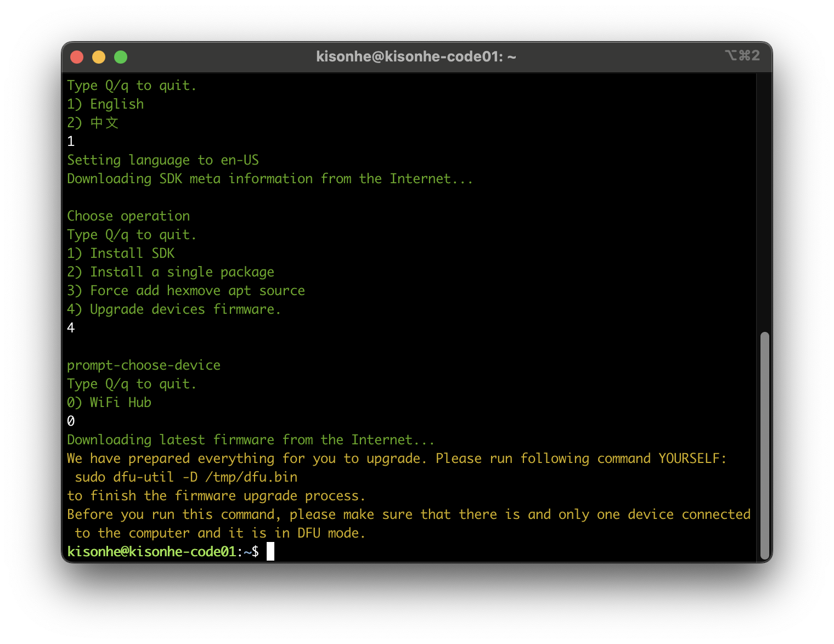The height and width of the screenshot is (644, 834).
Task: Click the blinking cursor at the prompt
Action: [271, 551]
